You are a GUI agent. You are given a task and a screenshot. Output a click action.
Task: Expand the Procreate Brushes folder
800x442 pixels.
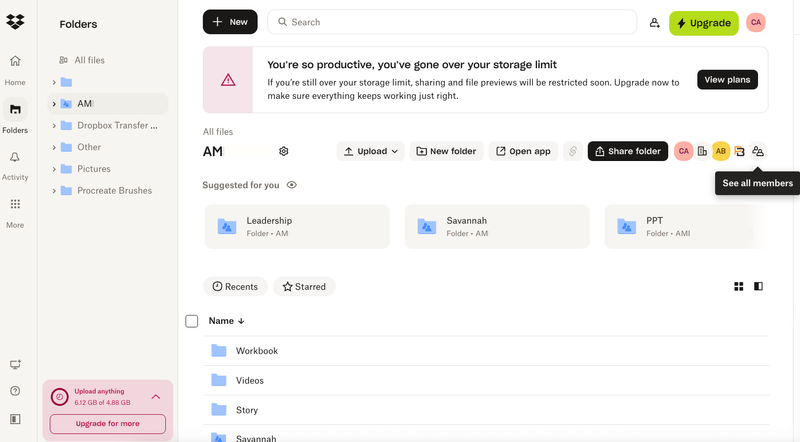coord(54,191)
